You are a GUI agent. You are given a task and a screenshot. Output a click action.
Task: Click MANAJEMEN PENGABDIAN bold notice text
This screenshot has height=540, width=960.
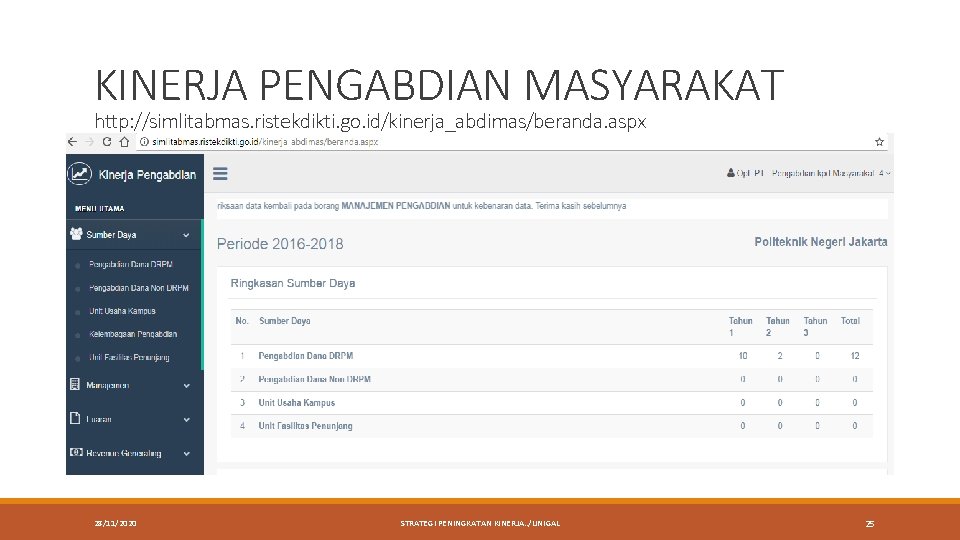click(396, 206)
